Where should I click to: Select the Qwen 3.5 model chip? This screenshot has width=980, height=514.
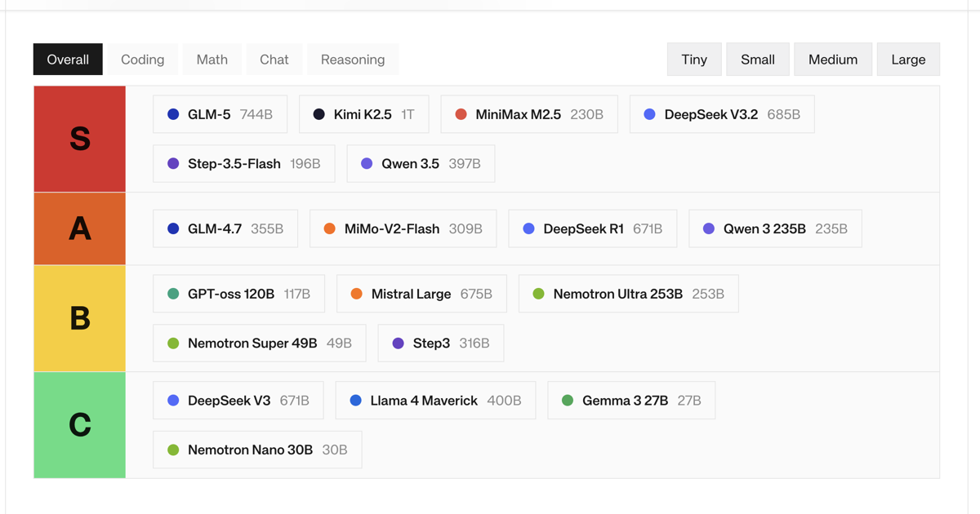coord(421,164)
